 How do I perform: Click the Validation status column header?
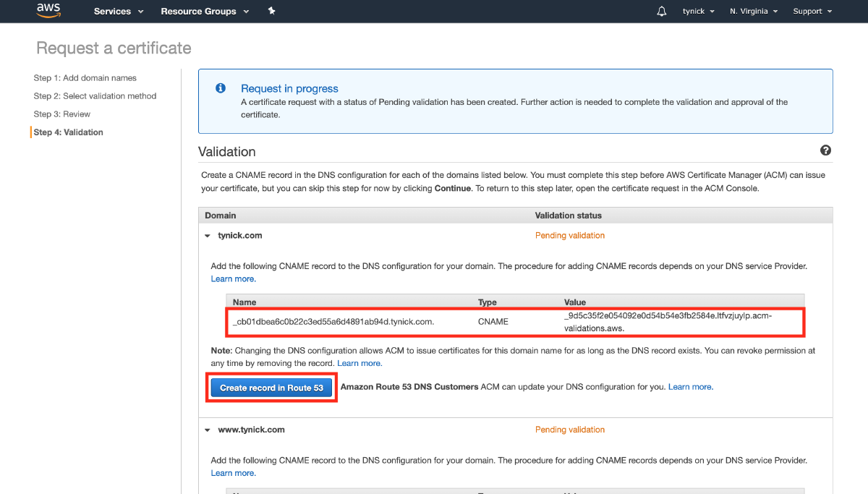point(569,216)
